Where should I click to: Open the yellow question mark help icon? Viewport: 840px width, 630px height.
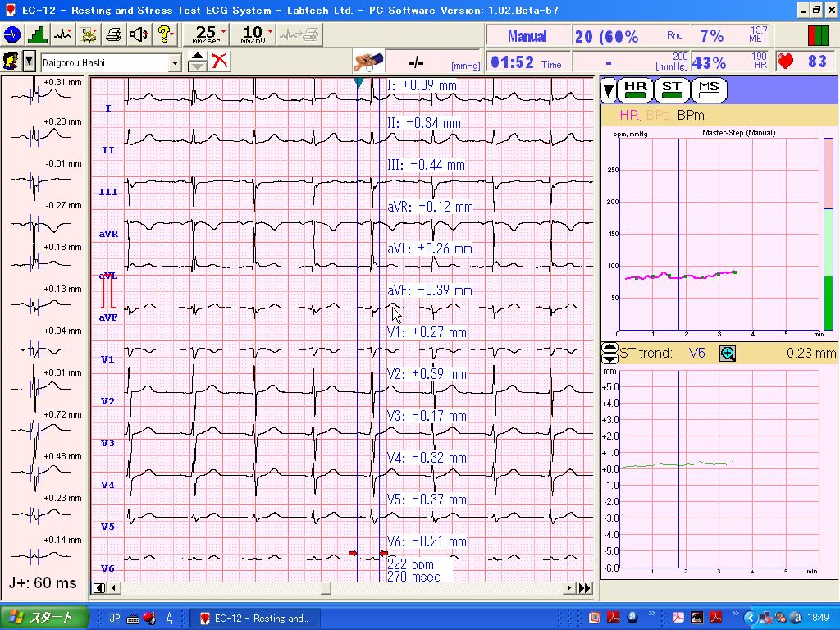coord(165,34)
